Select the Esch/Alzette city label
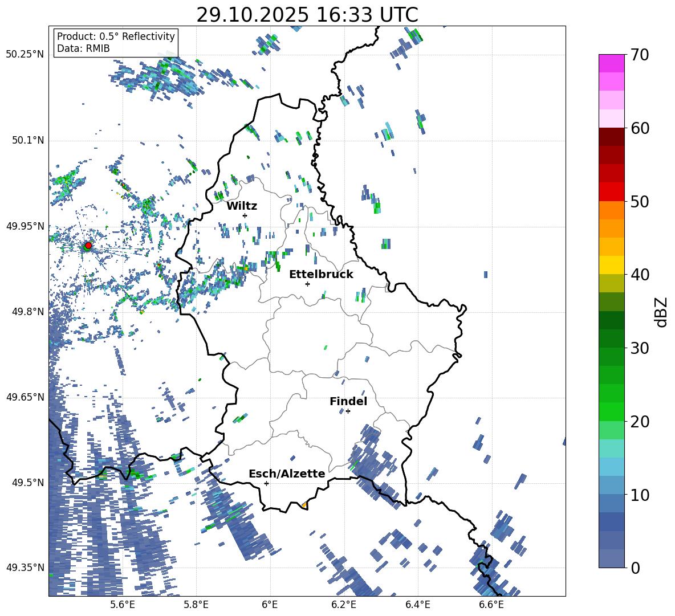This screenshot has height=616, width=675. (287, 474)
